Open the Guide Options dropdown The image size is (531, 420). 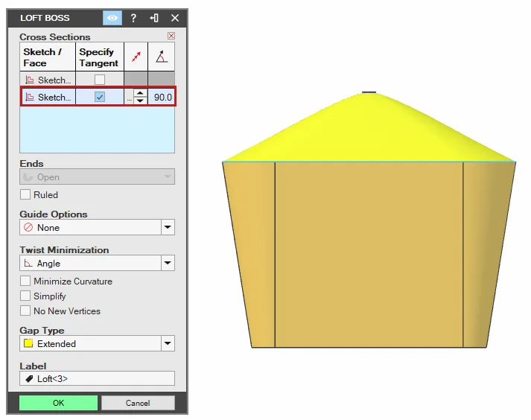[98, 227]
